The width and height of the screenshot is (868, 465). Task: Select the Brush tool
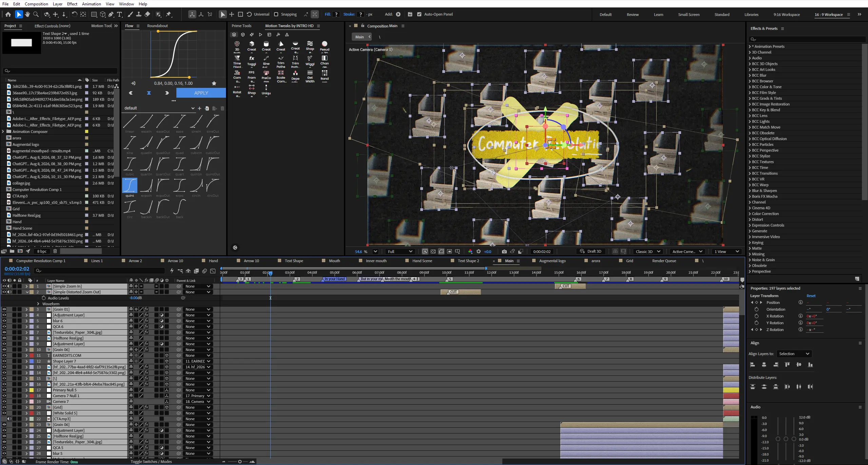[130, 14]
